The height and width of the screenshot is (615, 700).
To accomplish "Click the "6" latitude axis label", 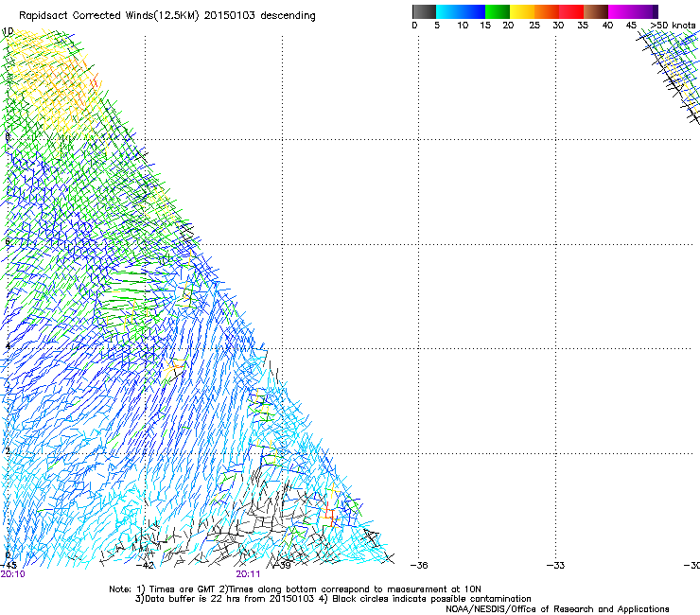I will coord(8,241).
